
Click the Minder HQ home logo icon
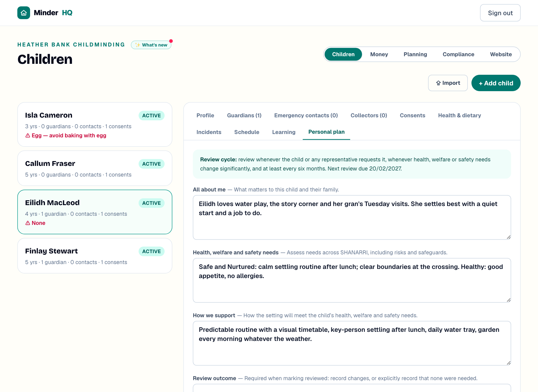[x=24, y=13]
